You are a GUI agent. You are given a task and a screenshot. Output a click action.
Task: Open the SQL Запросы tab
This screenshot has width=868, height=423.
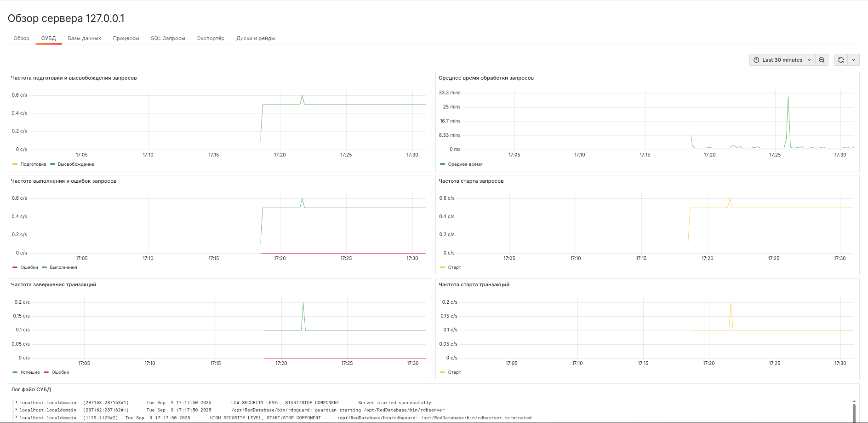pyautogui.click(x=168, y=38)
